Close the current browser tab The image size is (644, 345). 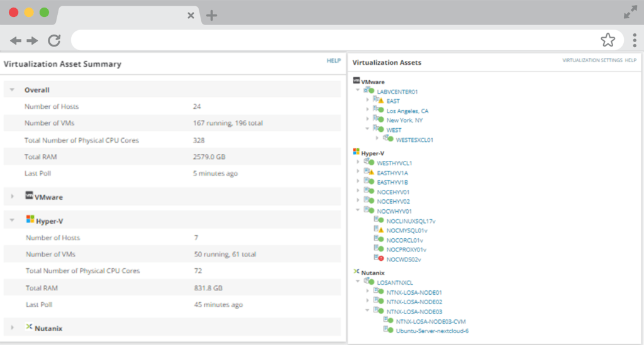(x=191, y=15)
